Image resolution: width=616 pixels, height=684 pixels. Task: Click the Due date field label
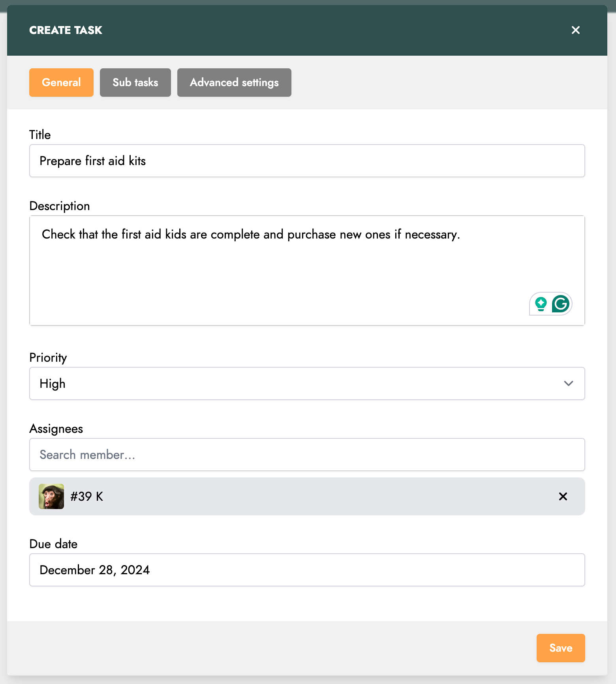[x=53, y=544]
